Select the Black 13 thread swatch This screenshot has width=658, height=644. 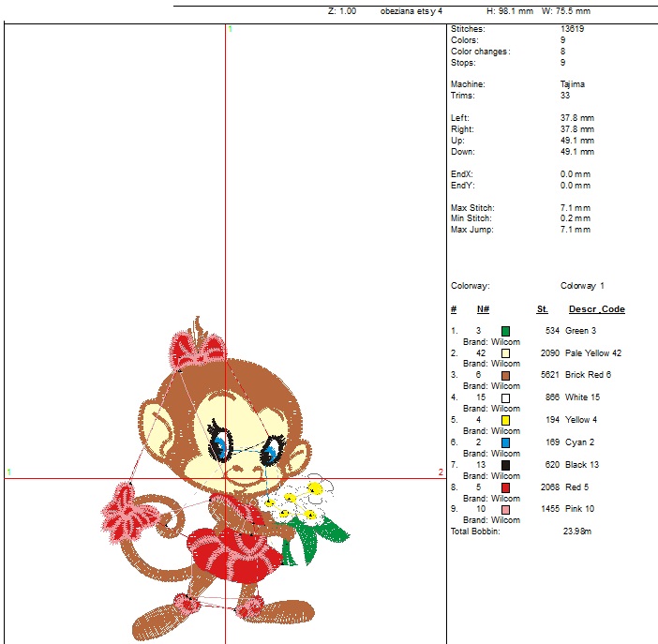click(505, 464)
